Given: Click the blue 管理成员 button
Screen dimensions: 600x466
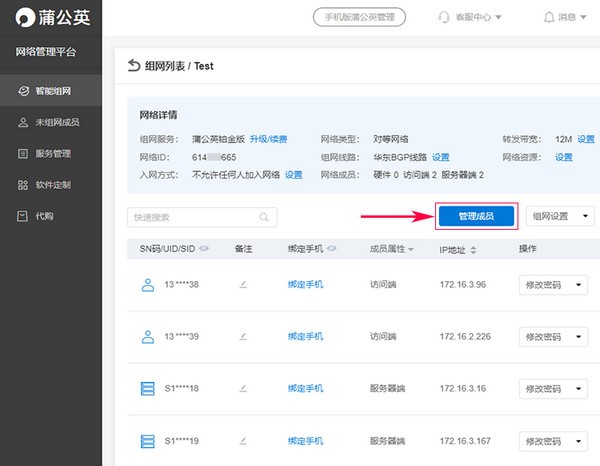Looking at the screenshot, I should tap(476, 217).
